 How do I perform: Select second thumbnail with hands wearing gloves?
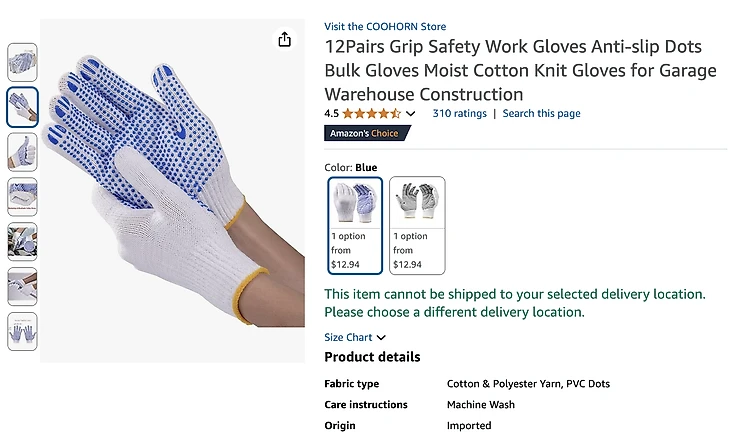(22, 107)
